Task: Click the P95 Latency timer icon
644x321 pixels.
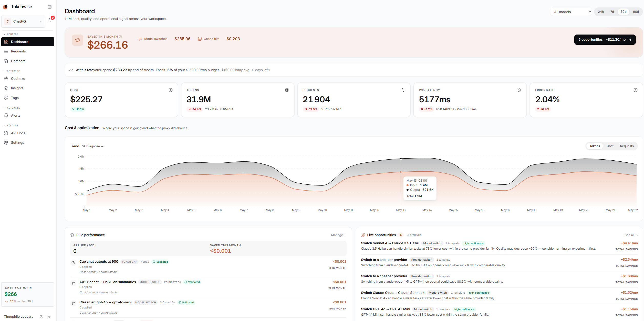Action: (x=519, y=90)
